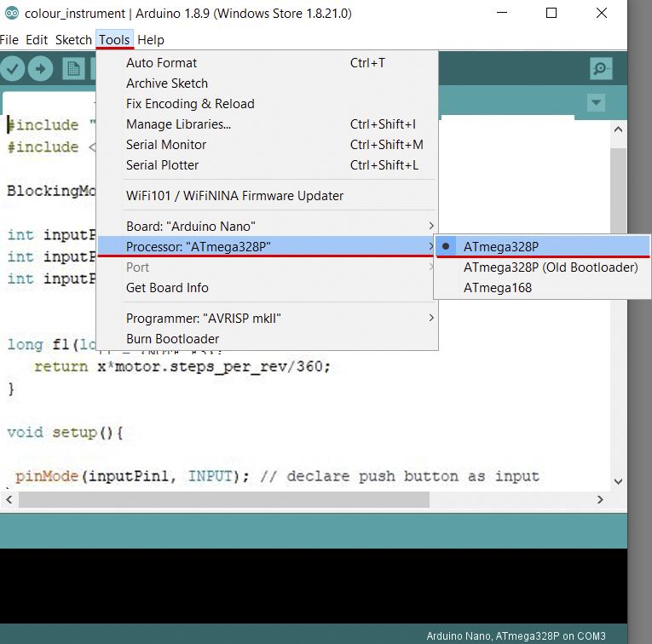The height and width of the screenshot is (644, 652).
Task: Open the Edit menu
Action: tap(37, 40)
